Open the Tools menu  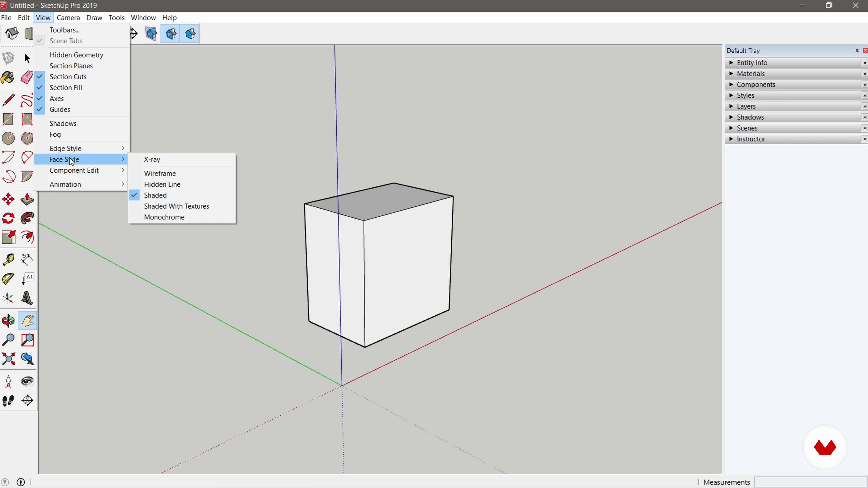pyautogui.click(x=117, y=18)
